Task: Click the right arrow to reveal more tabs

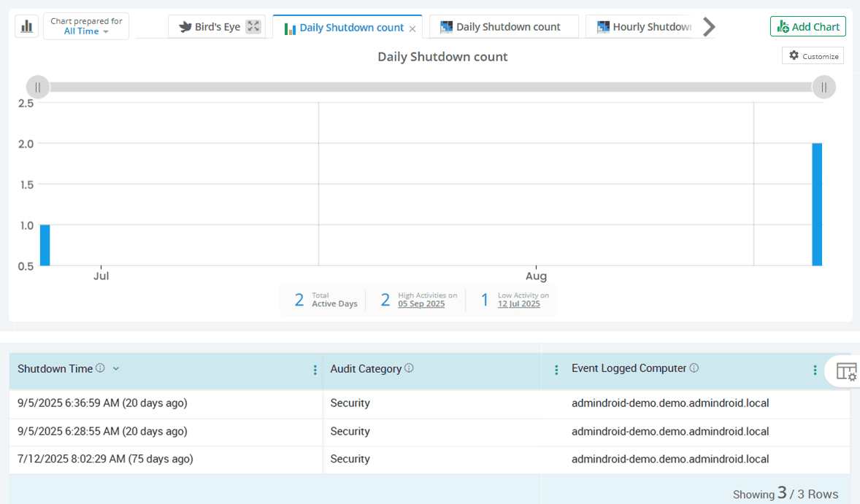Action: click(707, 26)
